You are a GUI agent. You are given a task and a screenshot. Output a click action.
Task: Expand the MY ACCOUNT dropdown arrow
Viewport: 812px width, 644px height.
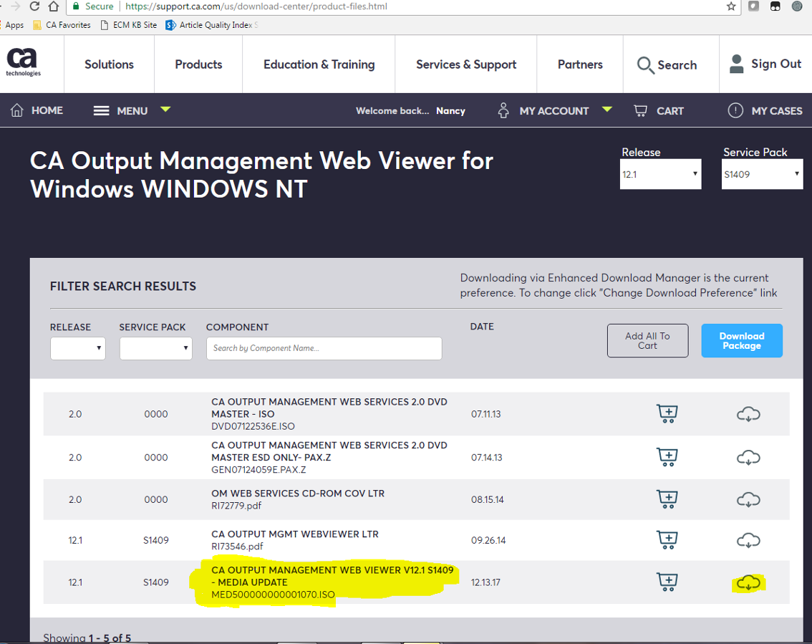(607, 109)
